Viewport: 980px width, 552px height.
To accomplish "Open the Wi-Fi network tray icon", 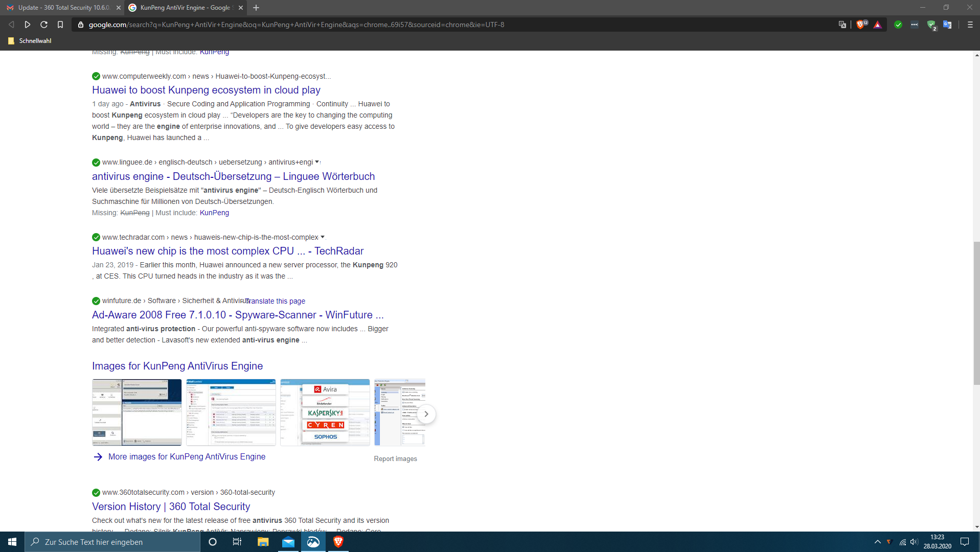I will point(903,542).
